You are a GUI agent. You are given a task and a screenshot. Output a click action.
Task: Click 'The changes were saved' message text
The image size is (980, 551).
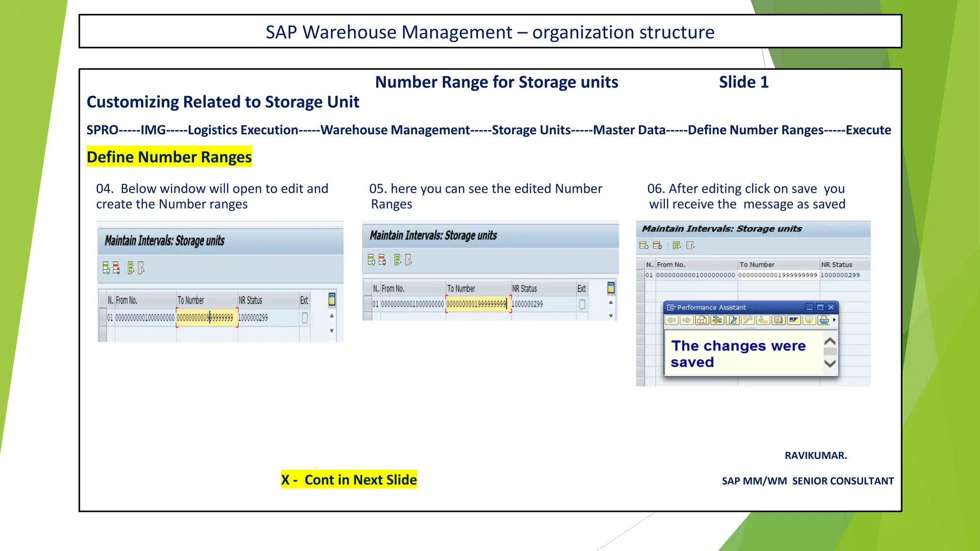[x=738, y=353]
